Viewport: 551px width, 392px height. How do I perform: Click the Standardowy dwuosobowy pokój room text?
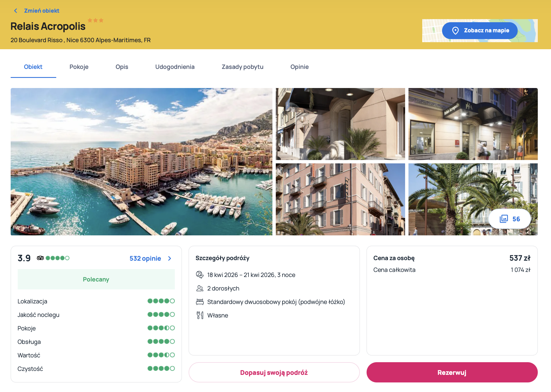[276, 302]
